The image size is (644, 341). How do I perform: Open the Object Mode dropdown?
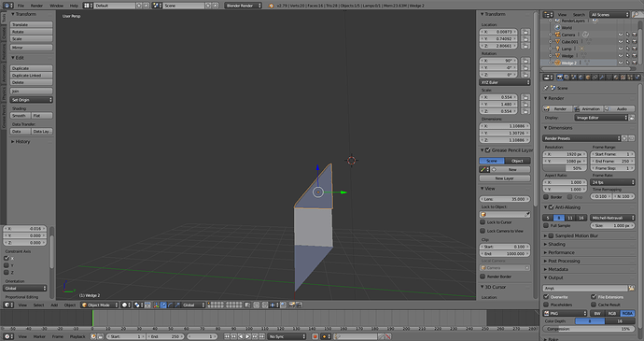tap(100, 305)
